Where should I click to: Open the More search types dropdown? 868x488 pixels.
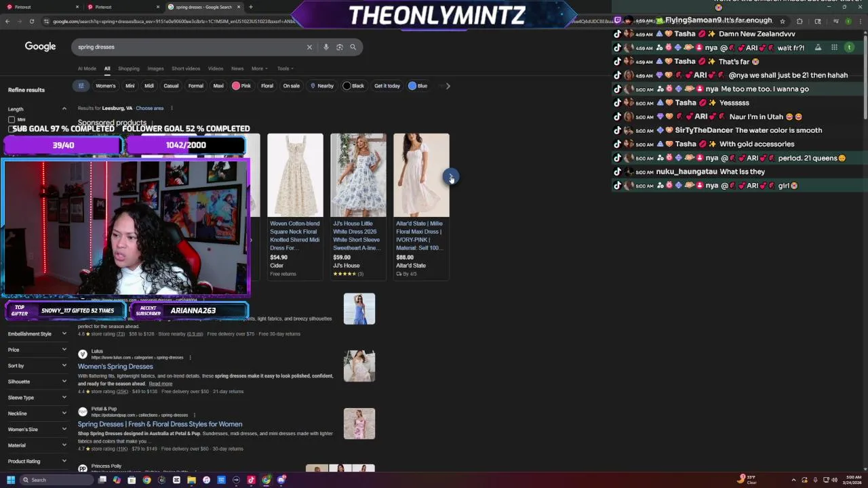pyautogui.click(x=259, y=68)
